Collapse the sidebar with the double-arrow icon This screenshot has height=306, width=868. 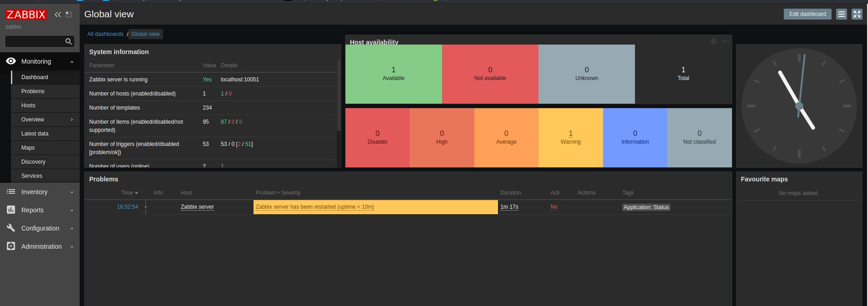point(58,15)
